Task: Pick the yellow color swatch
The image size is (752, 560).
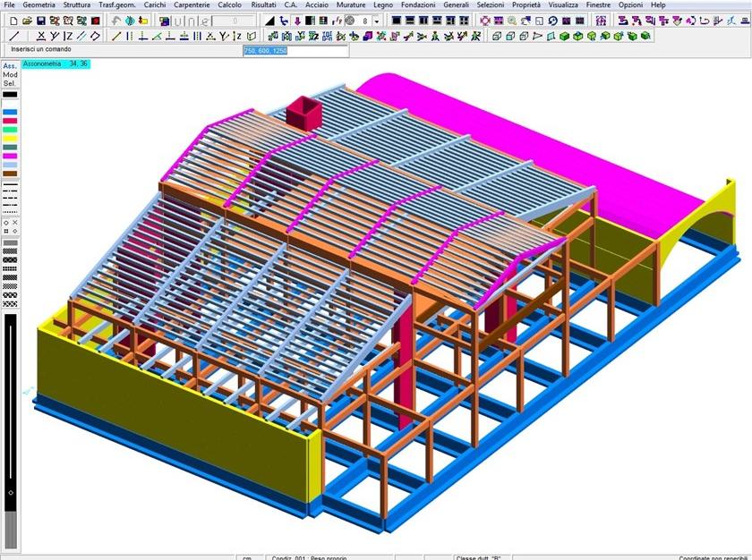Action: [x=10, y=139]
